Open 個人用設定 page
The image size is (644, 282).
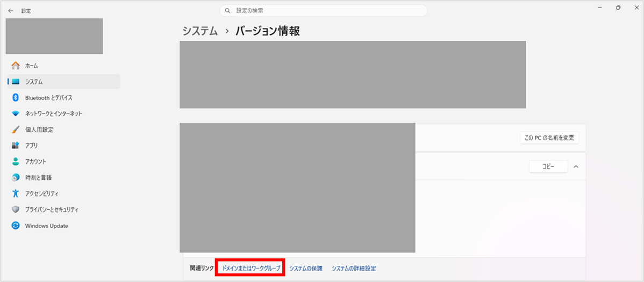pos(63,130)
